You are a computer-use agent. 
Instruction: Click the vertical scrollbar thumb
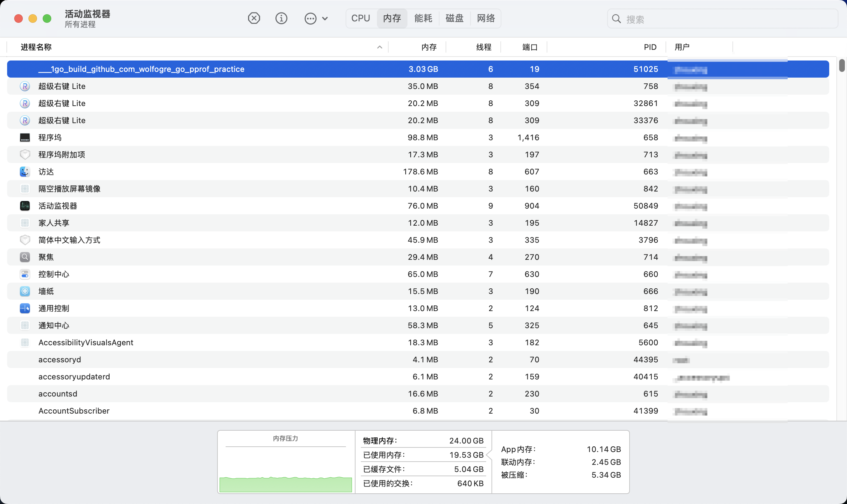[x=842, y=65]
